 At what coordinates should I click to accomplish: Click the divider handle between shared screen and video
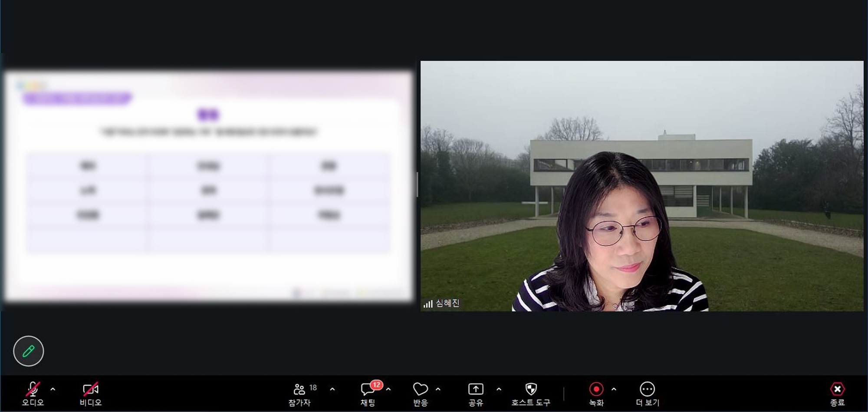pos(417,185)
